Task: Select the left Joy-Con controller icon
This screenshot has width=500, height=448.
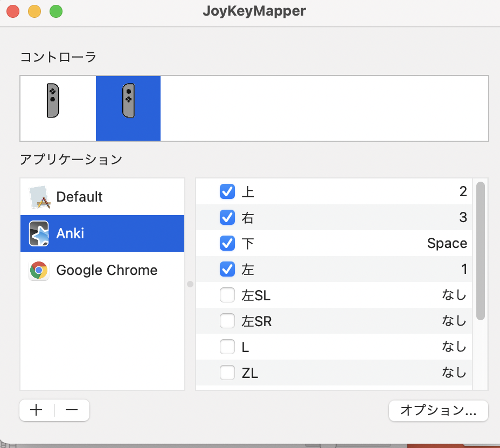Action: (x=52, y=100)
